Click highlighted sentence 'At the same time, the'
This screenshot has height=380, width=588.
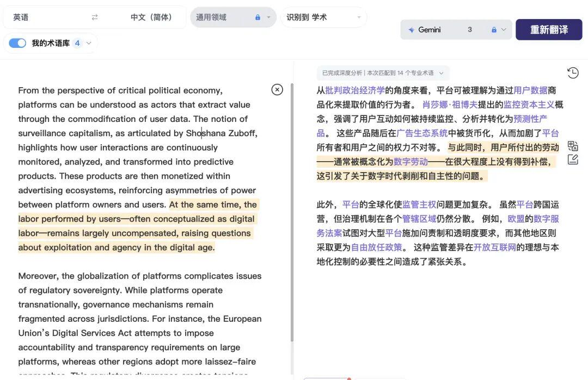coord(213,205)
